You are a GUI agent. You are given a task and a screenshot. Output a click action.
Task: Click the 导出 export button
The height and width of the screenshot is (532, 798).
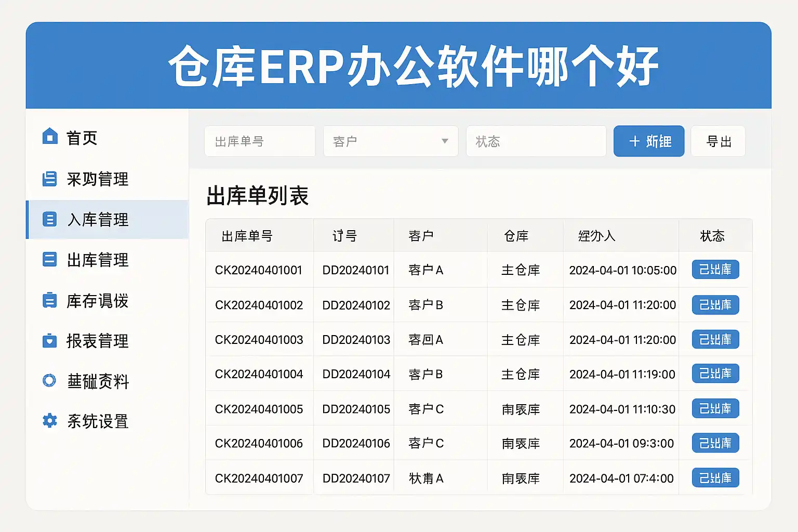[x=719, y=141]
